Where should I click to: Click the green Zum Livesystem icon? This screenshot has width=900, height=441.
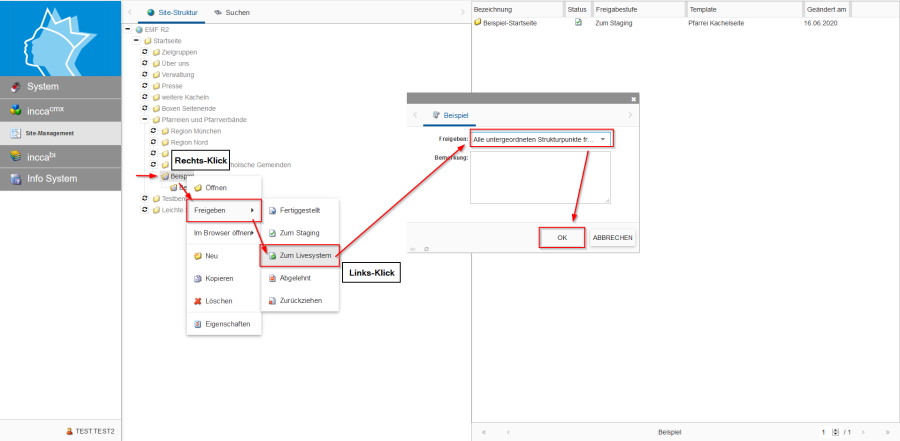(272, 255)
